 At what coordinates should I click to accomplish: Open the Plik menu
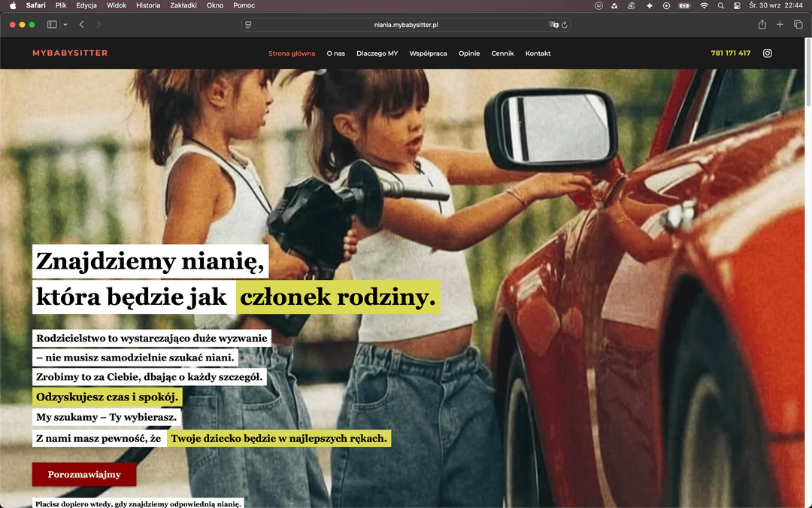61,6
